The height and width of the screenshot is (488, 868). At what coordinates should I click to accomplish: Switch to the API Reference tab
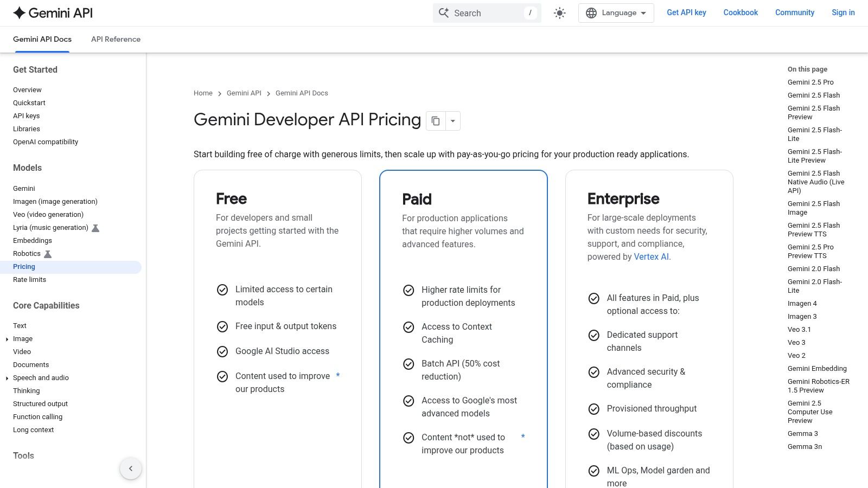click(x=116, y=39)
